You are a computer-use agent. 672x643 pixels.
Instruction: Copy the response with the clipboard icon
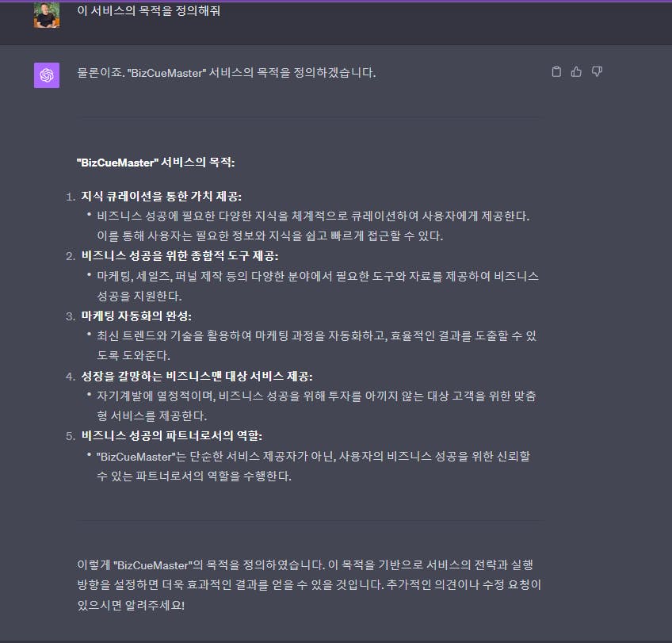click(x=556, y=71)
